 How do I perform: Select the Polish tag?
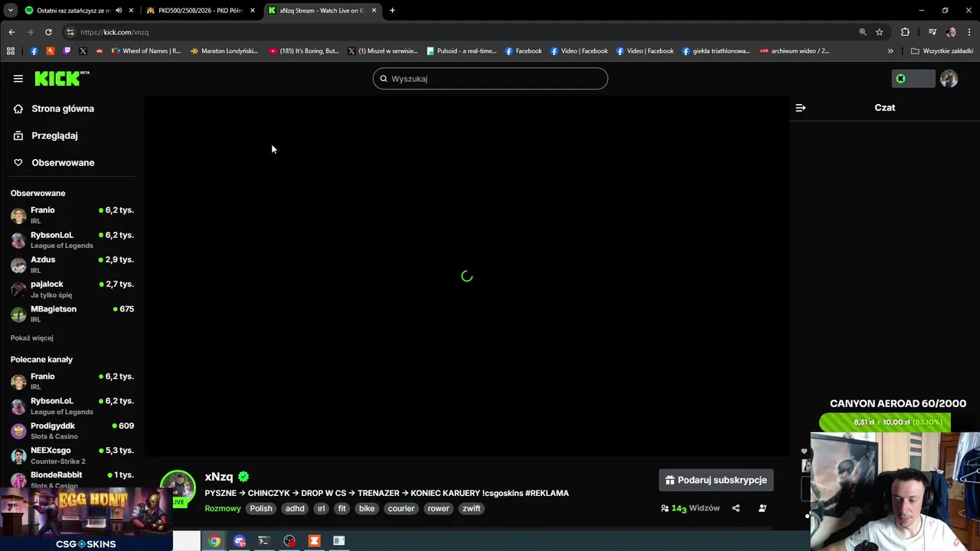click(x=261, y=508)
